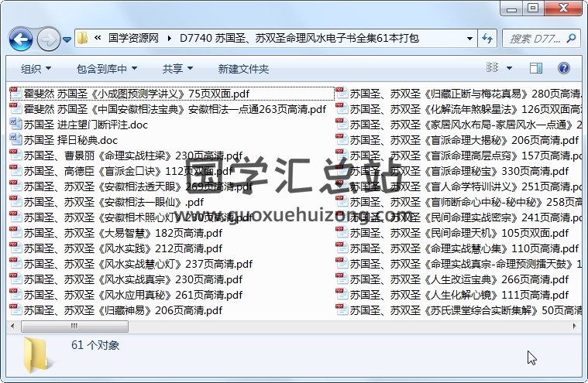Viewport: 588px width, 383px height.
Task: Select file 《盲派命理秘宝》330页高清.pdf
Action: (452, 171)
